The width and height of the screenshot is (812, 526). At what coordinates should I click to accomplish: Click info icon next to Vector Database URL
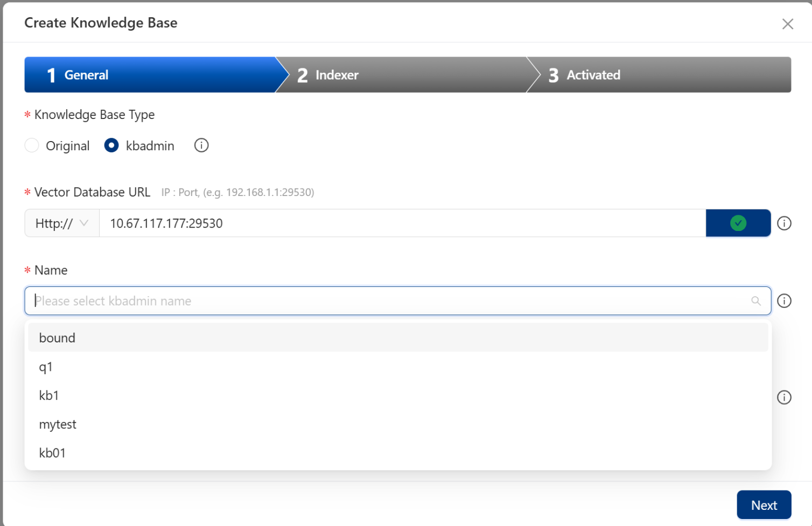coord(784,223)
